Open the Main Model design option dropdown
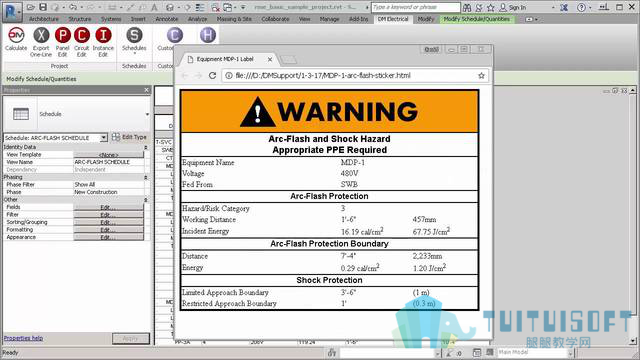Screen dimensions: 640x360 coord(571,352)
